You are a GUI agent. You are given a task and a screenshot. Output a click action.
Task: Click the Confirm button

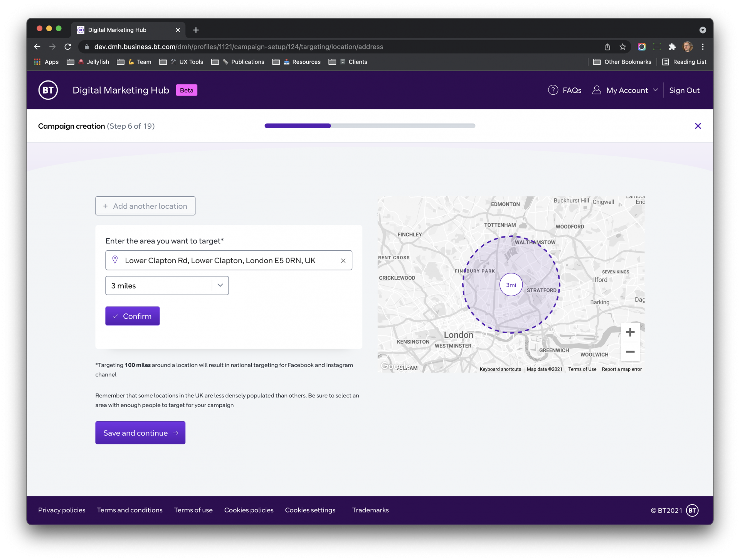pyautogui.click(x=132, y=316)
